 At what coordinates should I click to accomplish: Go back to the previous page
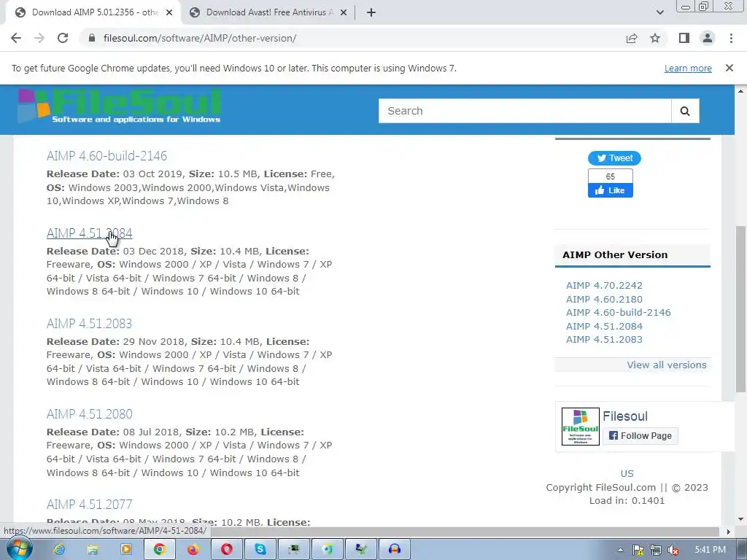(x=16, y=38)
